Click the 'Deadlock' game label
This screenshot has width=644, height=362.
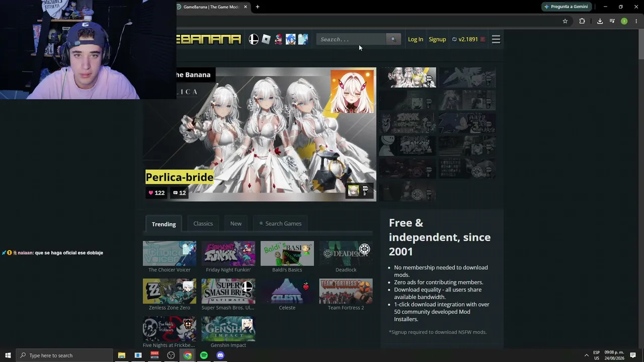point(346,270)
